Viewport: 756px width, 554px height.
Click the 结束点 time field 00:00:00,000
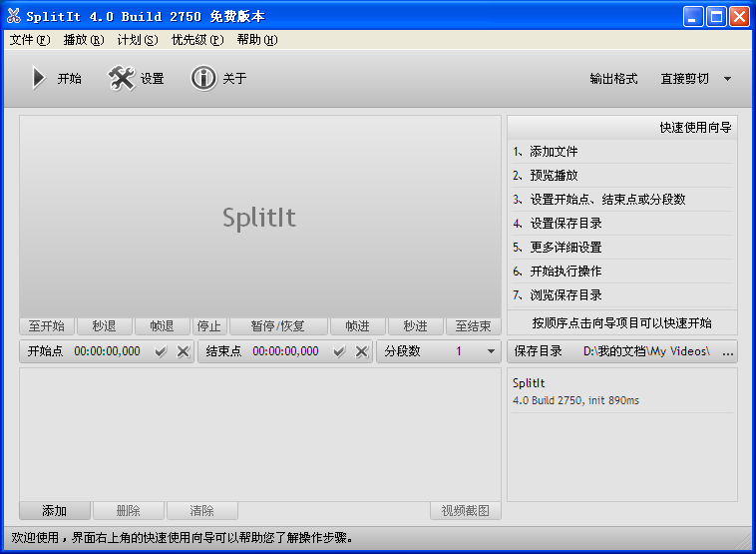point(285,351)
